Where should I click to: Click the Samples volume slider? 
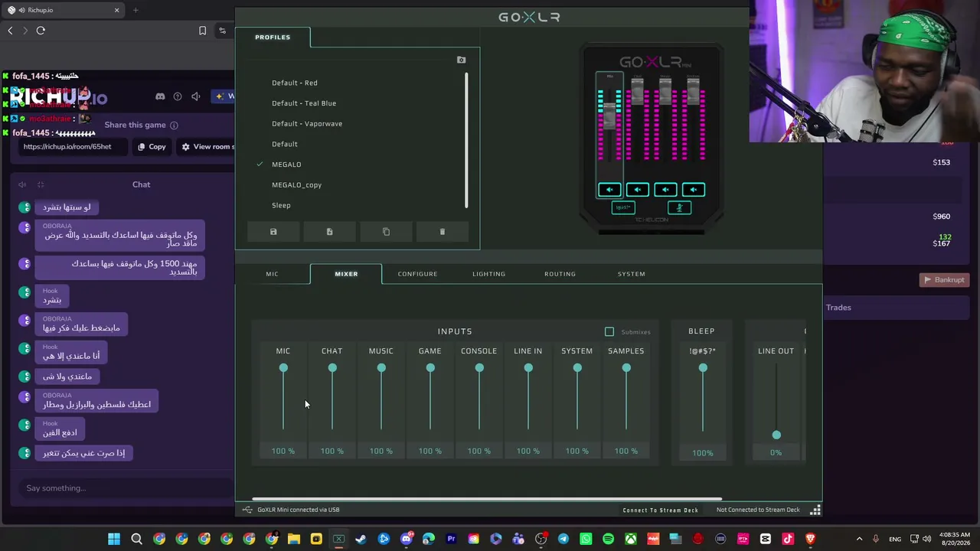(626, 399)
